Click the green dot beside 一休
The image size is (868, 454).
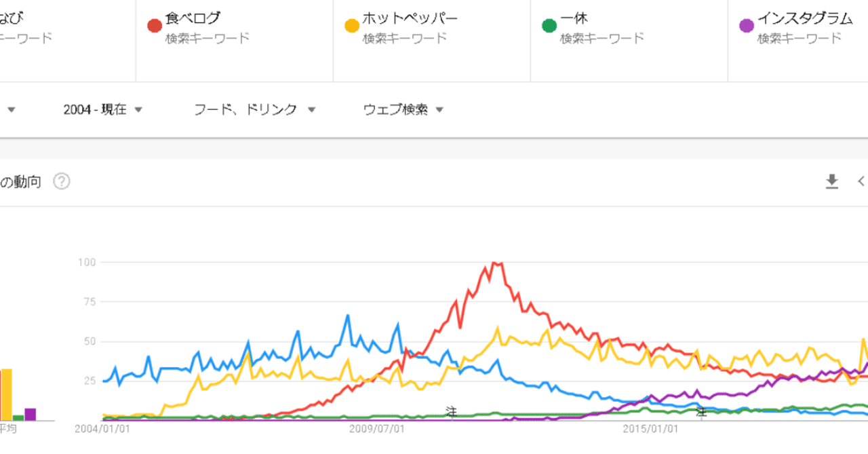pos(549,26)
